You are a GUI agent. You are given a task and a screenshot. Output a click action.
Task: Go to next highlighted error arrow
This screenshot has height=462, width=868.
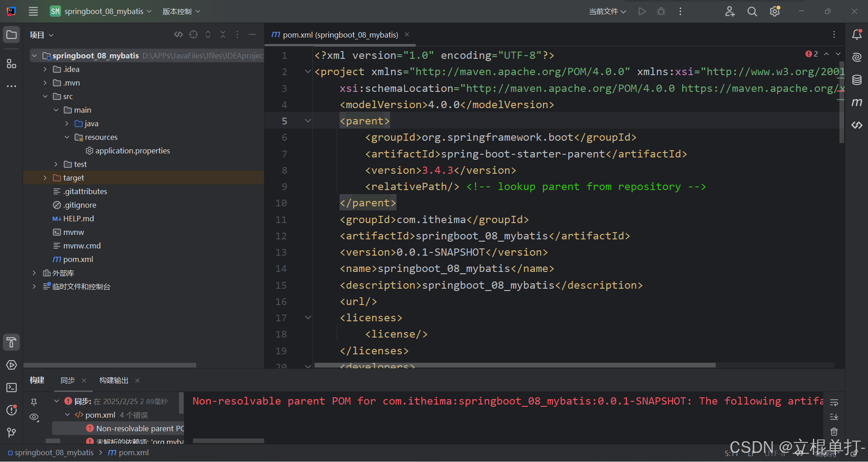click(x=838, y=54)
